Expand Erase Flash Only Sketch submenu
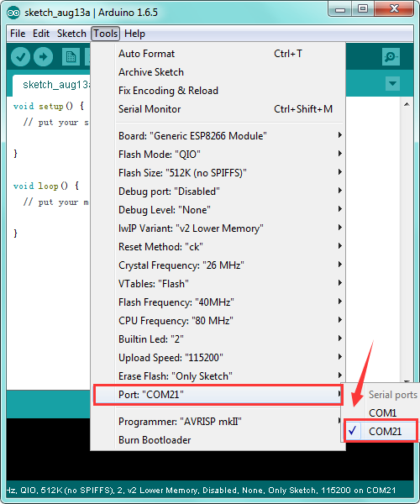Image resolution: width=420 pixels, height=504 pixels. pyautogui.click(x=218, y=376)
